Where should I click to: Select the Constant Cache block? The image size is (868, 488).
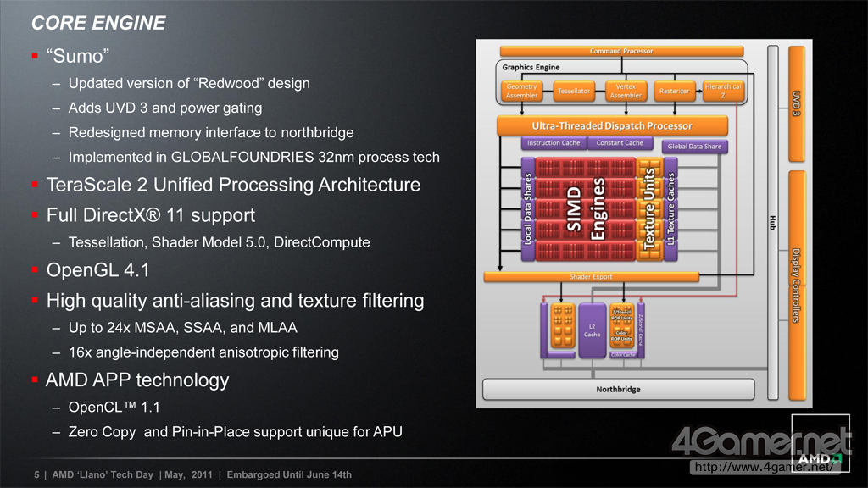click(x=620, y=142)
